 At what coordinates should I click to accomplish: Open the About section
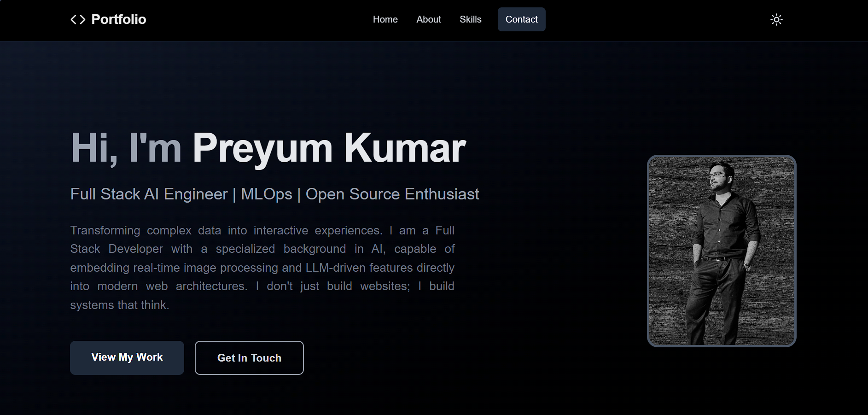[x=428, y=19]
